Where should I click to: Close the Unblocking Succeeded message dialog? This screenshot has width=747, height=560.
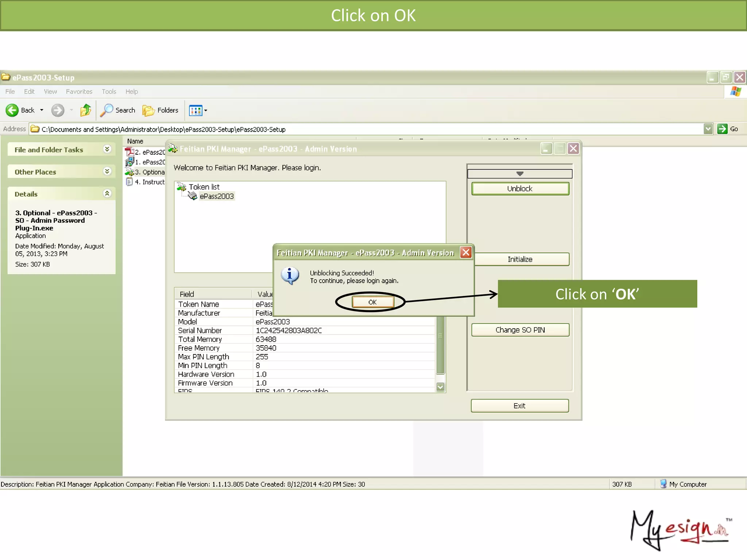tap(466, 252)
